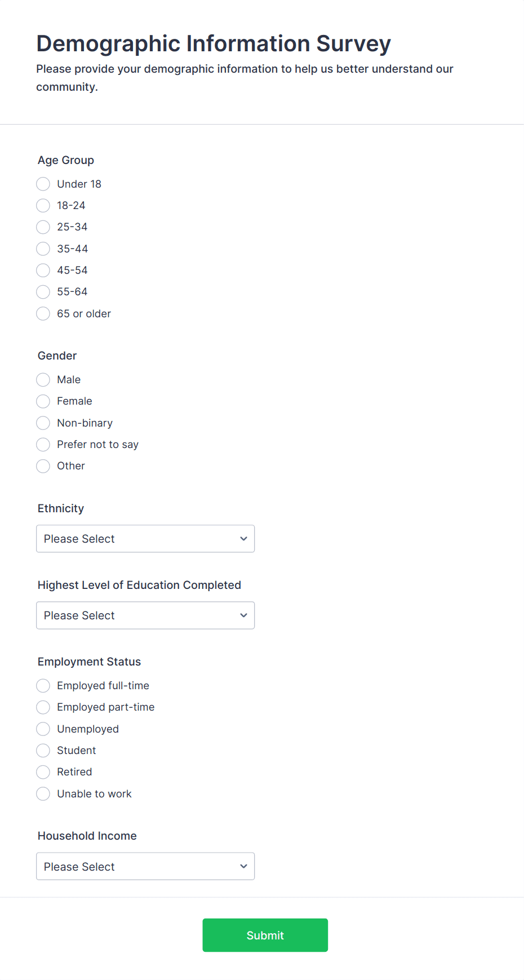Select "Retired" under Employment Status
Viewport: 524px width, 980px height.
[x=43, y=771]
